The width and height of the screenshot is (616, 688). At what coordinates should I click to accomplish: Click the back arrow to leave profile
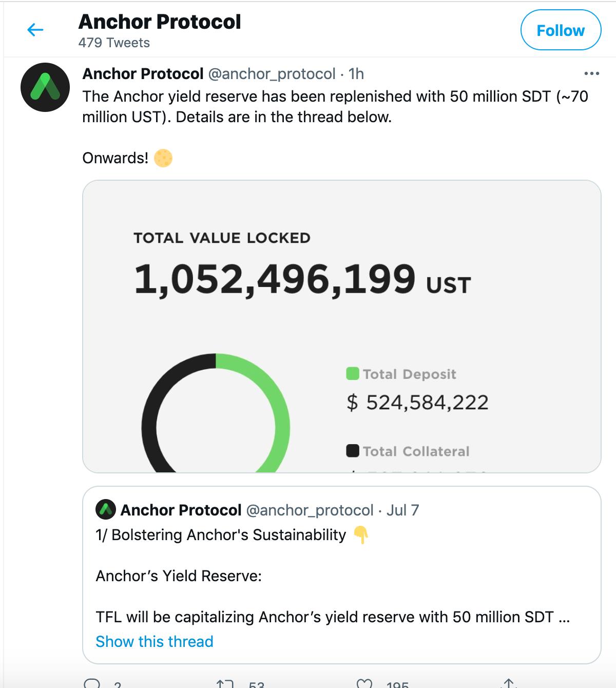[x=34, y=30]
